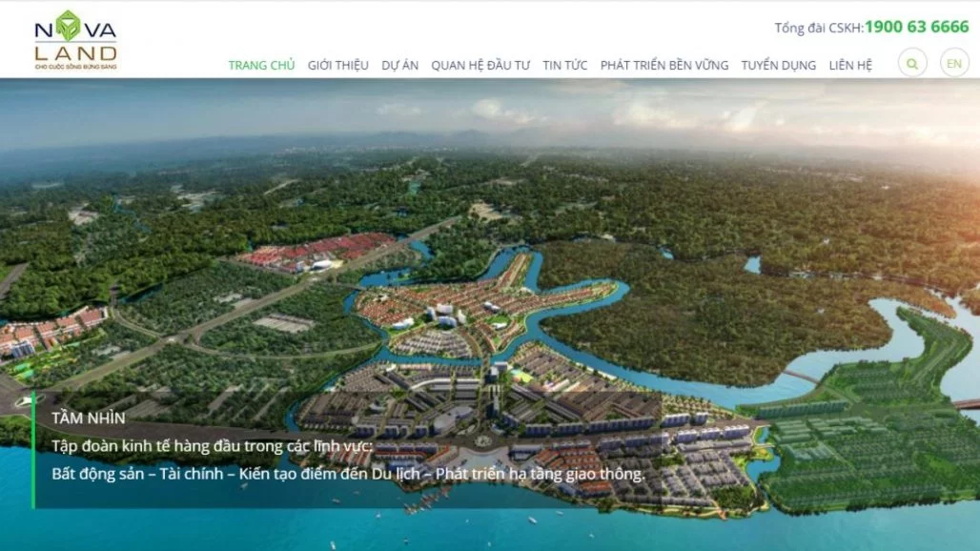Click the Tập đoàn kinh tế hàng đầu text
The width and height of the screenshot is (980, 551).
click(x=212, y=446)
